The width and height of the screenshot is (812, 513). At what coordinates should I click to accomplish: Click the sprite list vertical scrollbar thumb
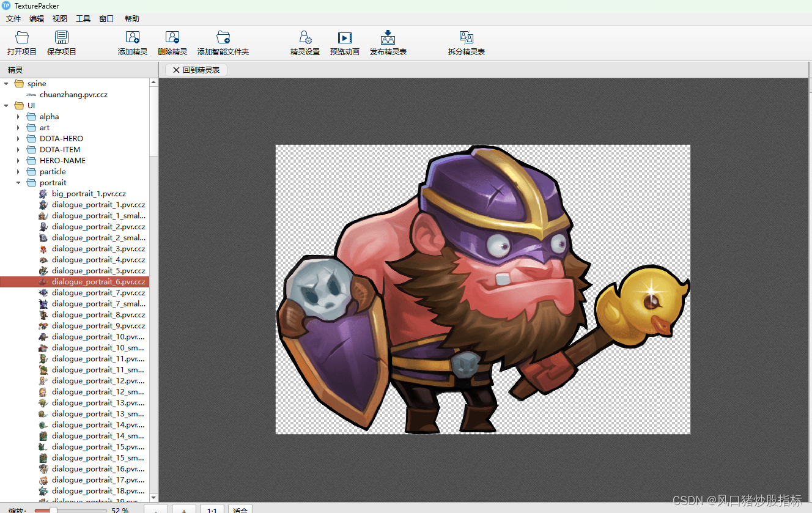tap(153, 122)
